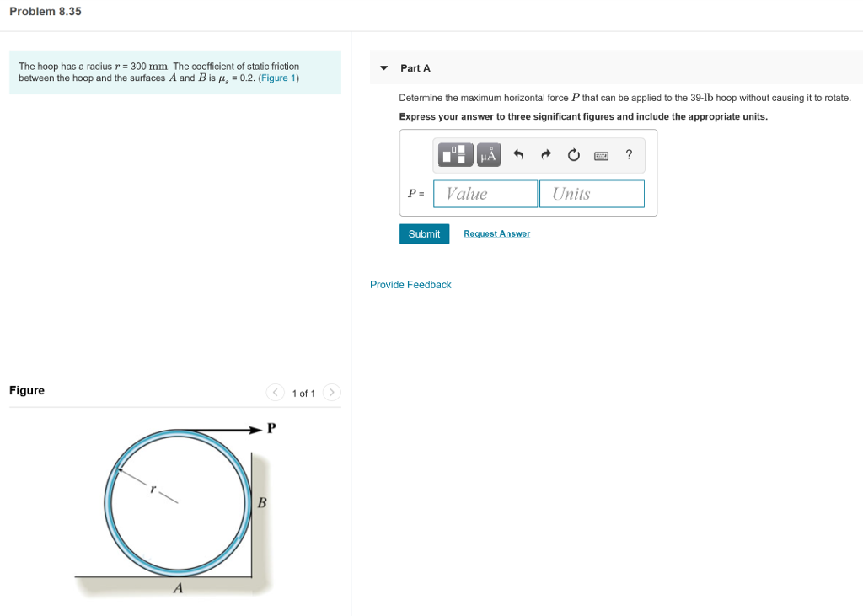863x616 pixels.
Task: Click the question mark help icon
Action: (x=628, y=154)
